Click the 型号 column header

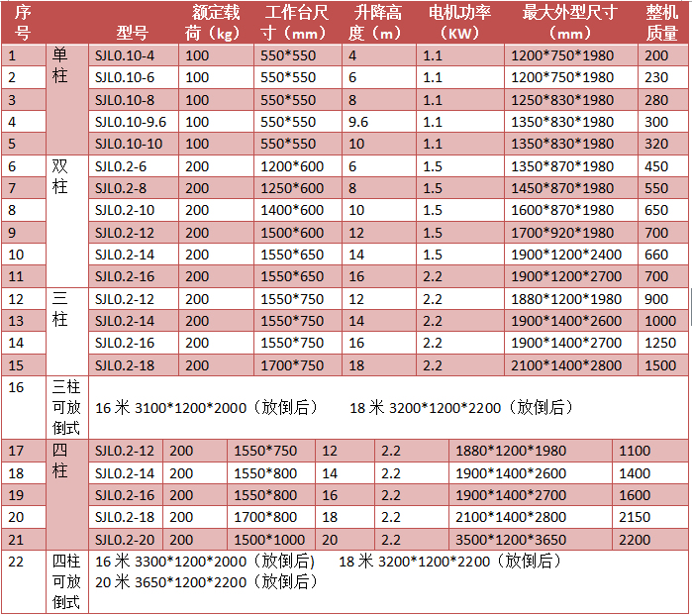pyautogui.click(x=134, y=32)
